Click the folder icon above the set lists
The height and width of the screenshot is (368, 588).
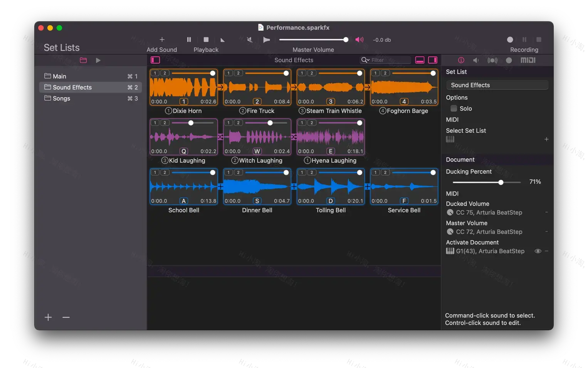click(x=83, y=60)
